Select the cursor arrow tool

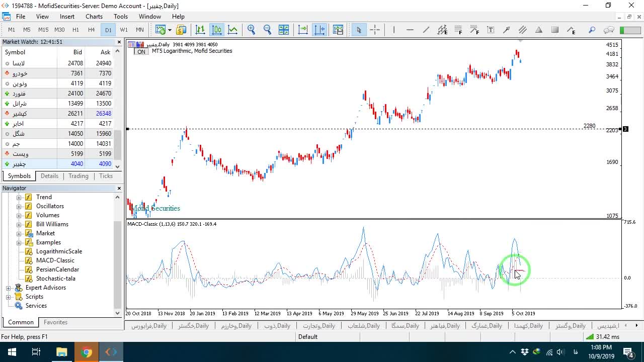[x=359, y=30]
